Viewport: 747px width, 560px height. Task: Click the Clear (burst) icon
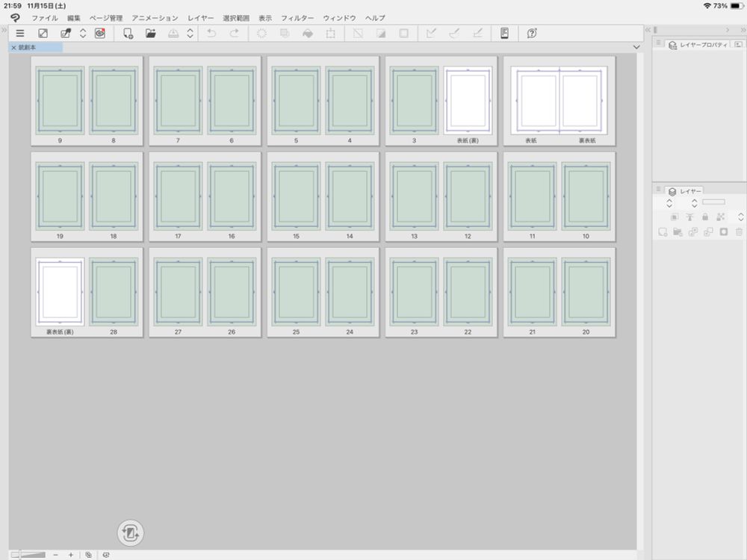[261, 34]
